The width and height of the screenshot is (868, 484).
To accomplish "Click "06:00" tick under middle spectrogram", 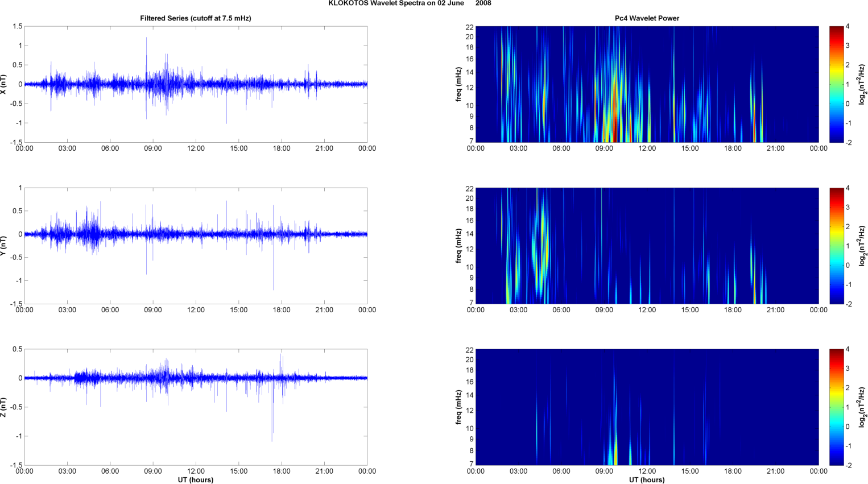I will (561, 310).
